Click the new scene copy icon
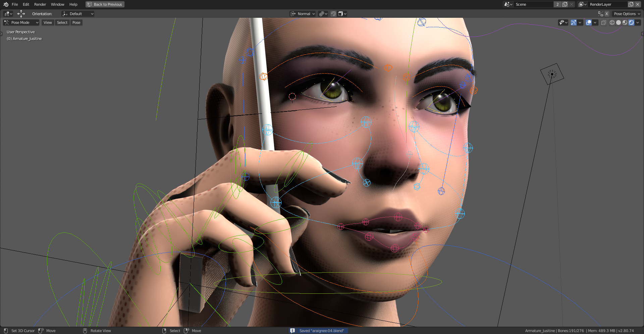644x334 pixels. click(x=565, y=4)
